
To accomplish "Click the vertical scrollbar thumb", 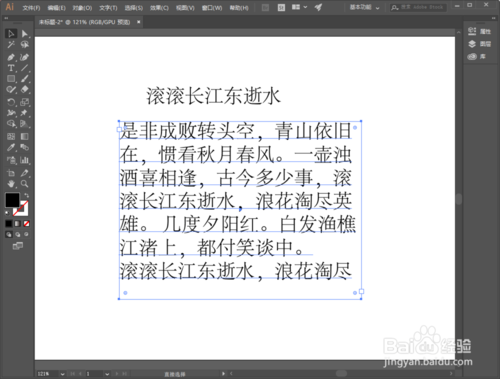I will pyautogui.click(x=459, y=199).
